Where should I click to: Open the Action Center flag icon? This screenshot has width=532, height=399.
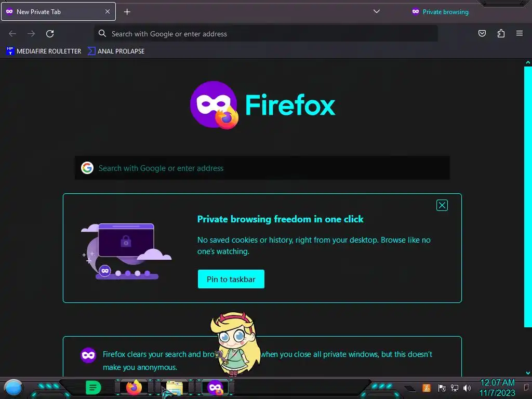pos(442,388)
